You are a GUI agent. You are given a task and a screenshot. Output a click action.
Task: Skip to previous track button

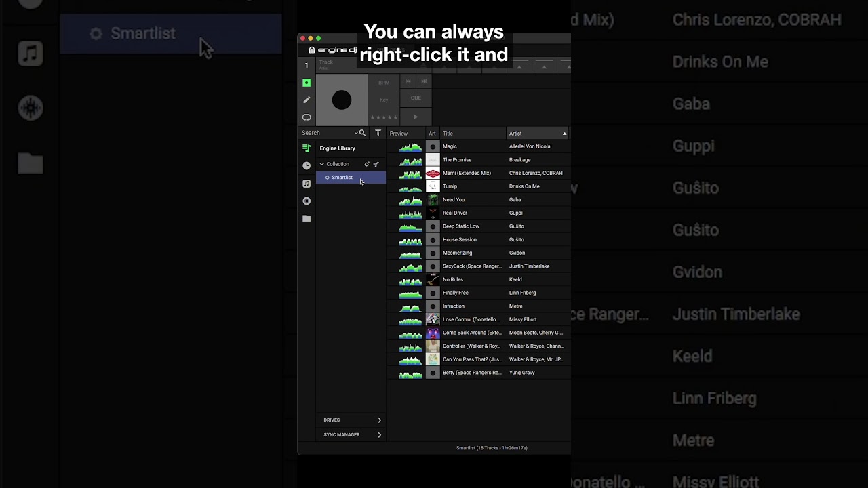pyautogui.click(x=408, y=81)
